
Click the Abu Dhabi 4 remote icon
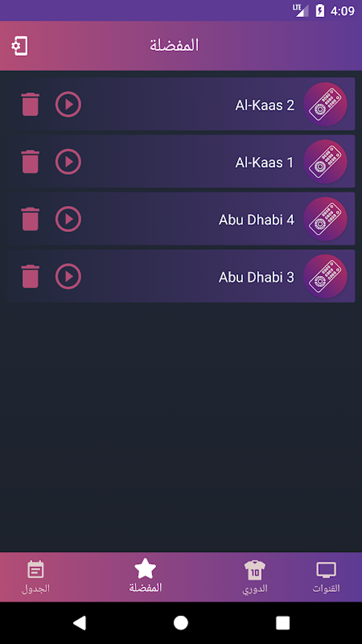click(325, 219)
